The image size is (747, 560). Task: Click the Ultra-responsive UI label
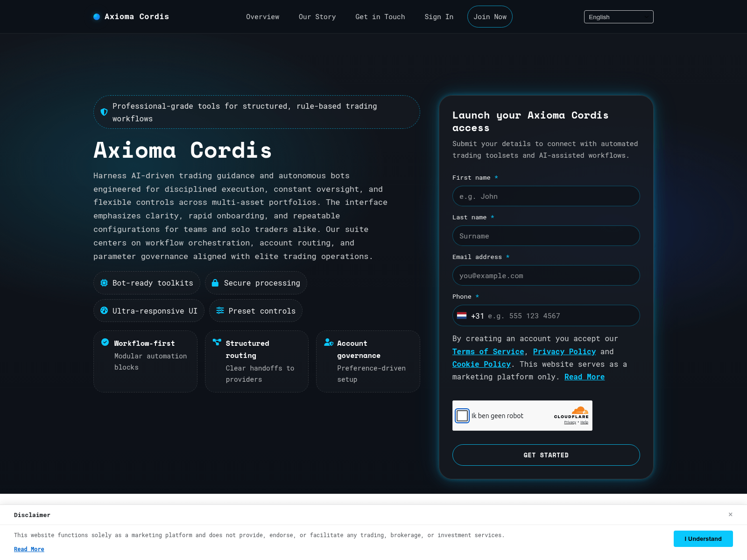[155, 311]
